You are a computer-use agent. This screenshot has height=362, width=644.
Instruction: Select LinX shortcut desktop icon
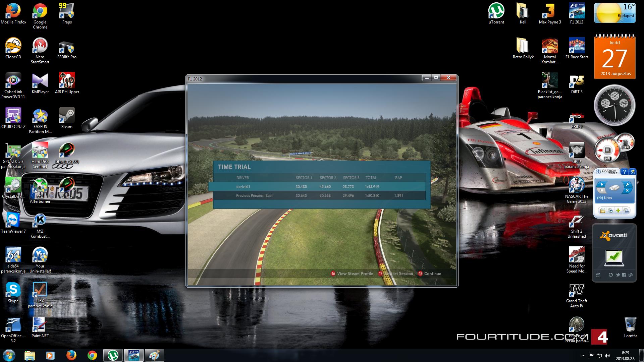point(40,295)
